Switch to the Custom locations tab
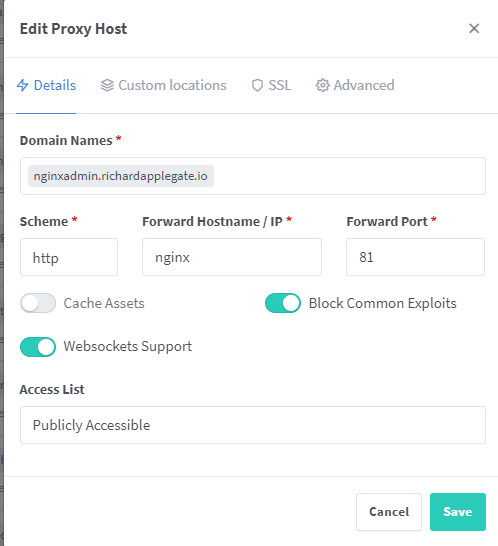 coord(164,85)
